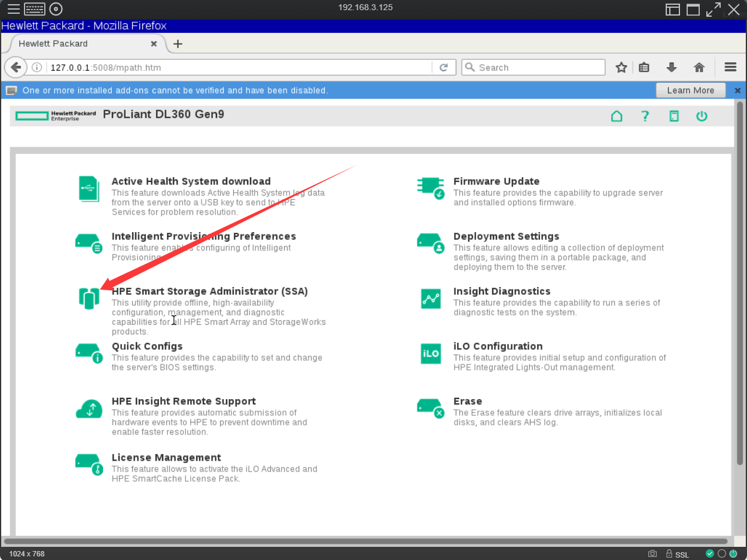This screenshot has height=560, width=747.
Task: Open the Erase drive icon
Action: pos(431,408)
